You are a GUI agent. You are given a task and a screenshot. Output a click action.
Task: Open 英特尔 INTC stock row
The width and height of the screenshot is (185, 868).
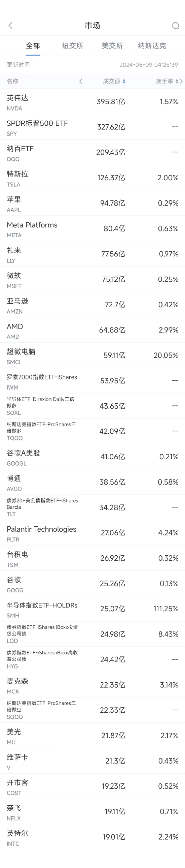coord(92,837)
